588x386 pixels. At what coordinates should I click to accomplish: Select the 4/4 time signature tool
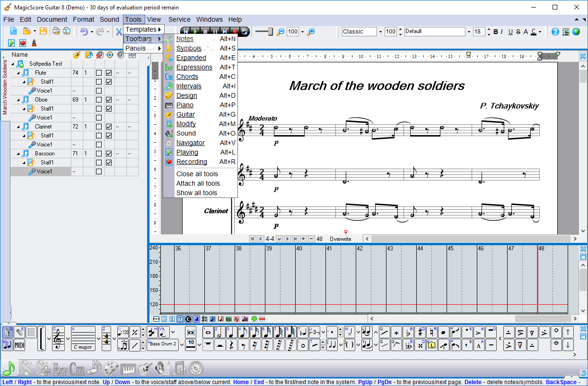pyautogui.click(x=106, y=339)
